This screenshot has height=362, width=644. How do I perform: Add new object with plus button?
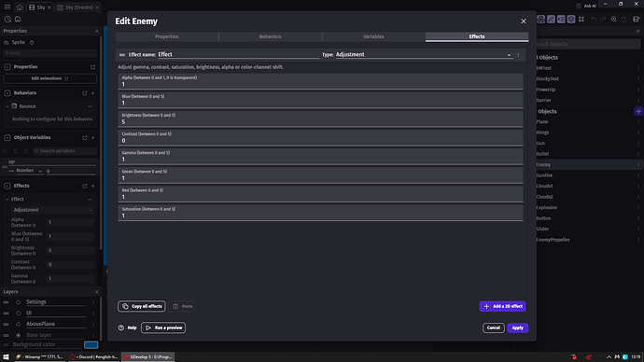tap(638, 111)
